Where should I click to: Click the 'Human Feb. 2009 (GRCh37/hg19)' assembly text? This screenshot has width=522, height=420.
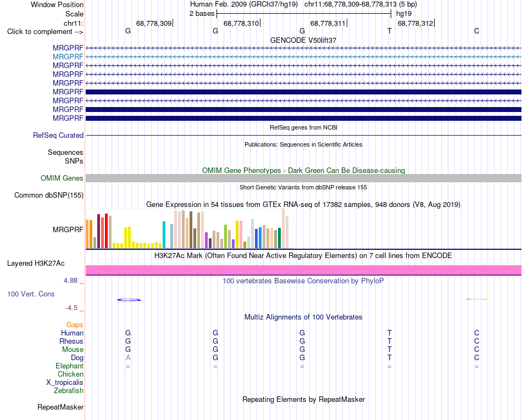point(243,4)
